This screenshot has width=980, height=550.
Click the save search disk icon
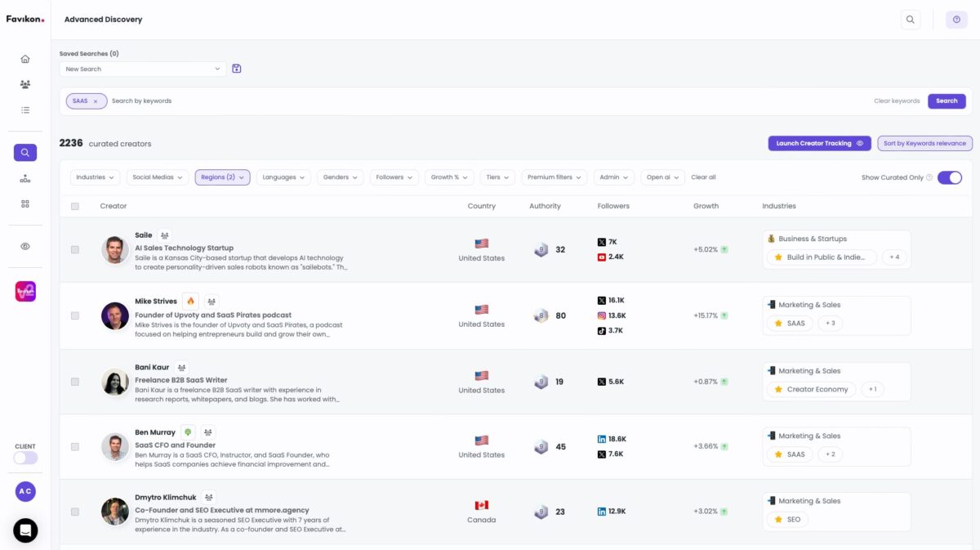pos(237,69)
